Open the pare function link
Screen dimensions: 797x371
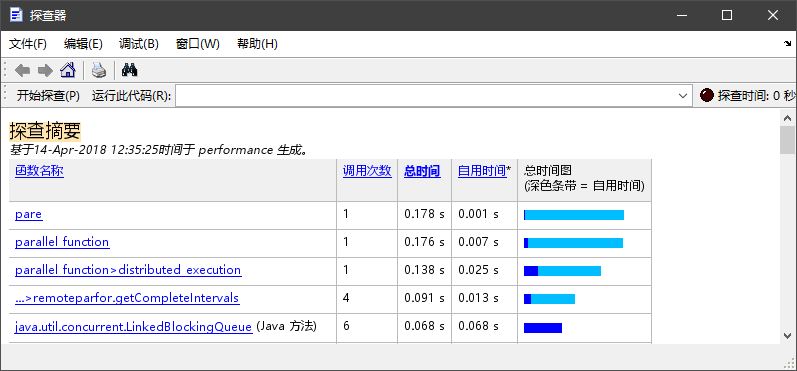[28, 214]
